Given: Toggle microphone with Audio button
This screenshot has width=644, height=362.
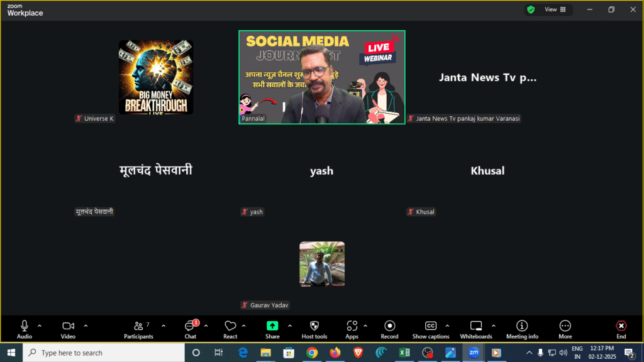Looking at the screenshot, I should [25, 326].
